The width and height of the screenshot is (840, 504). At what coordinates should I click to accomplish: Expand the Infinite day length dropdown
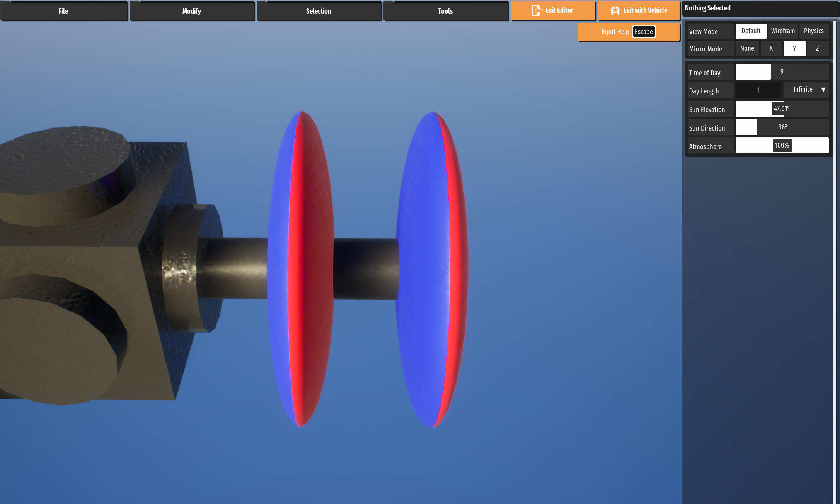point(803,89)
